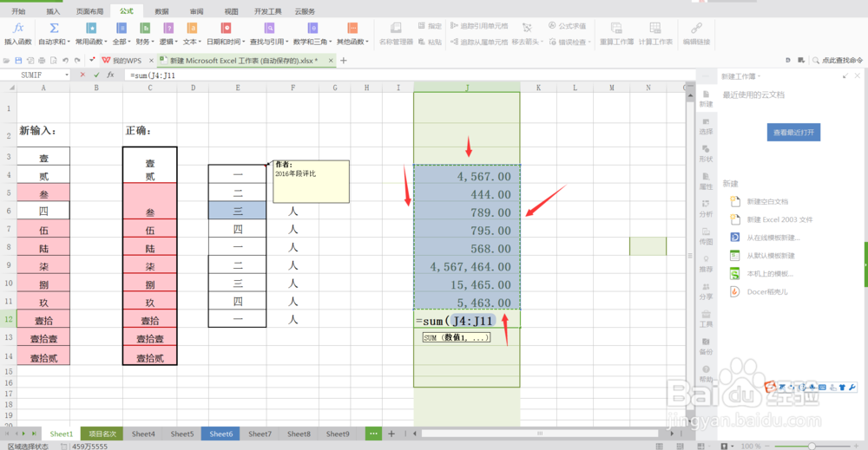Click Edit Links (编辑链接) icon
The height and width of the screenshot is (450, 868).
(x=696, y=29)
